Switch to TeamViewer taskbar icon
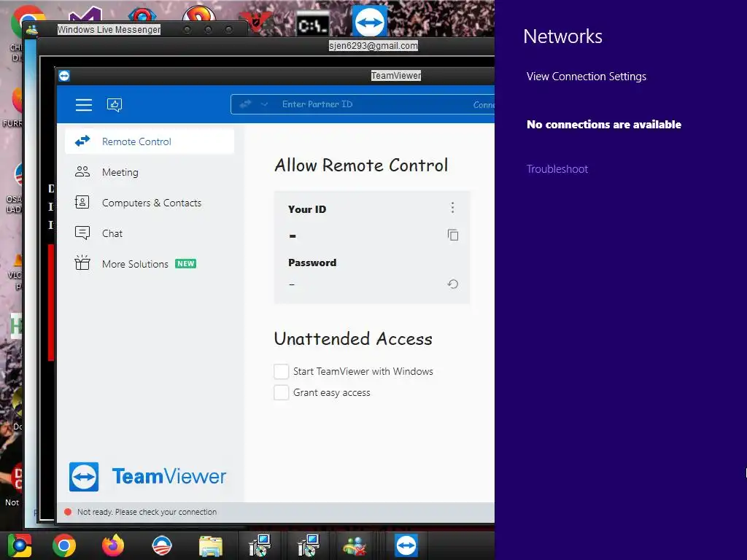The image size is (747, 560). point(406,545)
